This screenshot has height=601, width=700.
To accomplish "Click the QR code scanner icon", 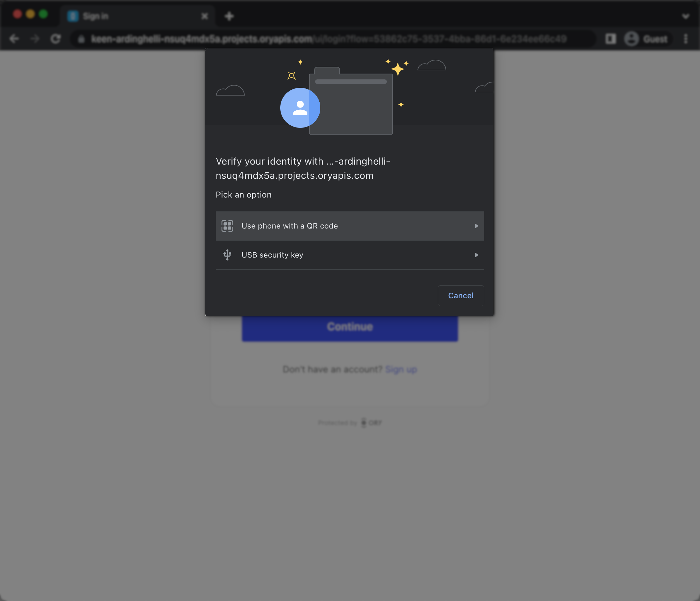I will pyautogui.click(x=227, y=226).
